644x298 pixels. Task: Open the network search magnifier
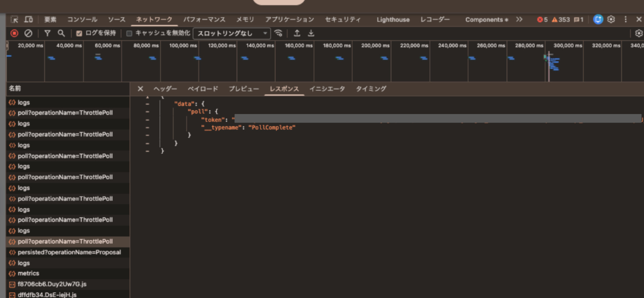(61, 33)
